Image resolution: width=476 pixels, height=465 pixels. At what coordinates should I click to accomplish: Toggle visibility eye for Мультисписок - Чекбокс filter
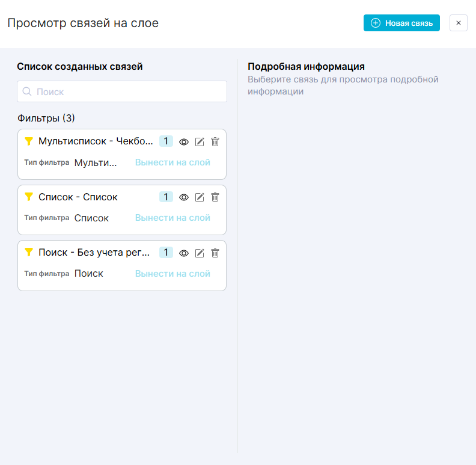[184, 142]
